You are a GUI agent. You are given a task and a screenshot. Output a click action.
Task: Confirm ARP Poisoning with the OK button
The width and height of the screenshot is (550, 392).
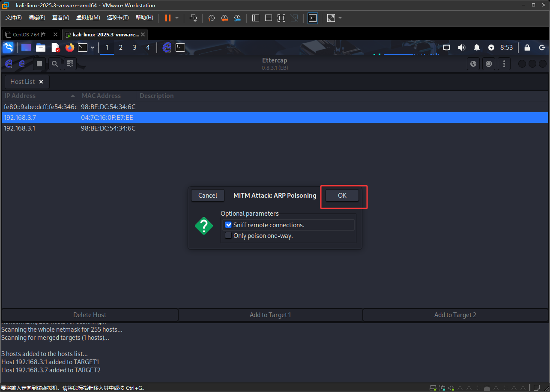[342, 195]
